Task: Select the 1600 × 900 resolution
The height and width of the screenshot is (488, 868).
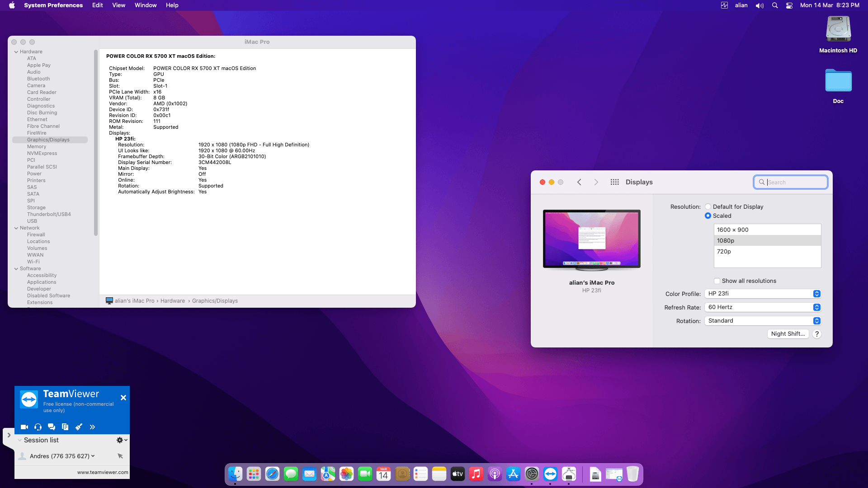Action: pos(768,230)
